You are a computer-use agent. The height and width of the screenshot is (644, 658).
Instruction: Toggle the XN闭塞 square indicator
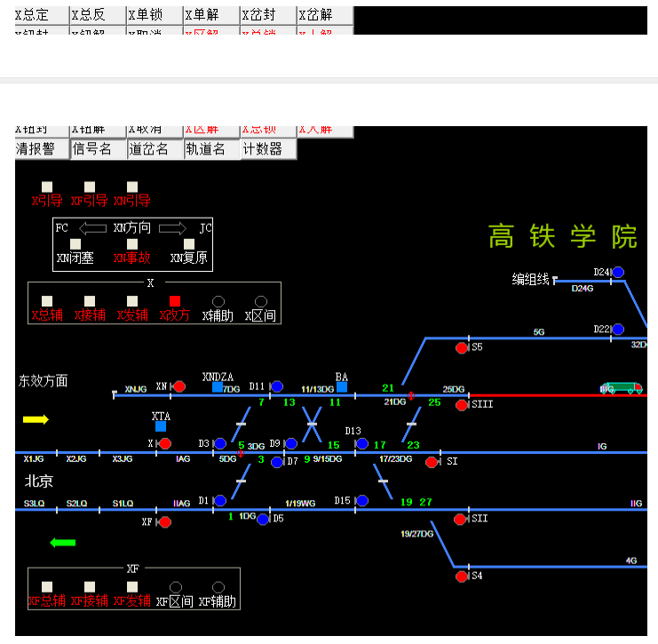pyautogui.click(x=75, y=244)
